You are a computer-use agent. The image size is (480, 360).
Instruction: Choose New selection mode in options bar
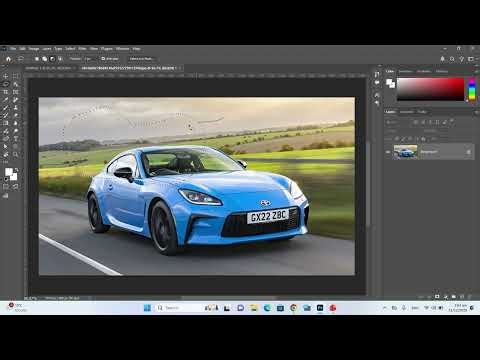[x=37, y=59]
